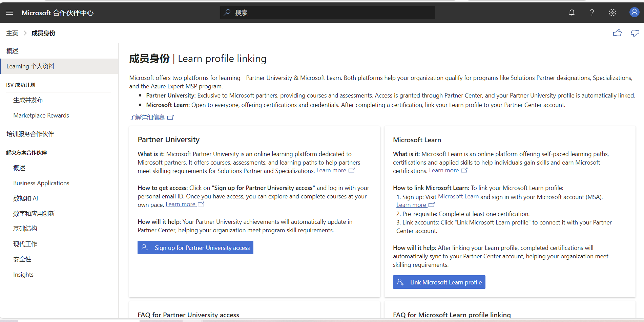Click FAQ for Partner University access heading
The width and height of the screenshot is (644, 322).
pyautogui.click(x=188, y=315)
